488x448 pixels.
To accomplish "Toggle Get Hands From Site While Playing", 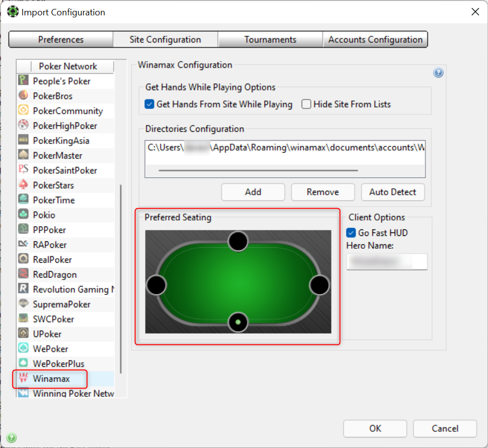I will tap(149, 104).
